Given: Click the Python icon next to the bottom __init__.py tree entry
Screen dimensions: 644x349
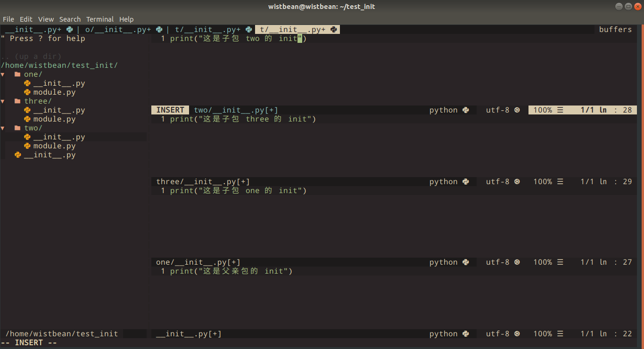Looking at the screenshot, I should coord(17,154).
